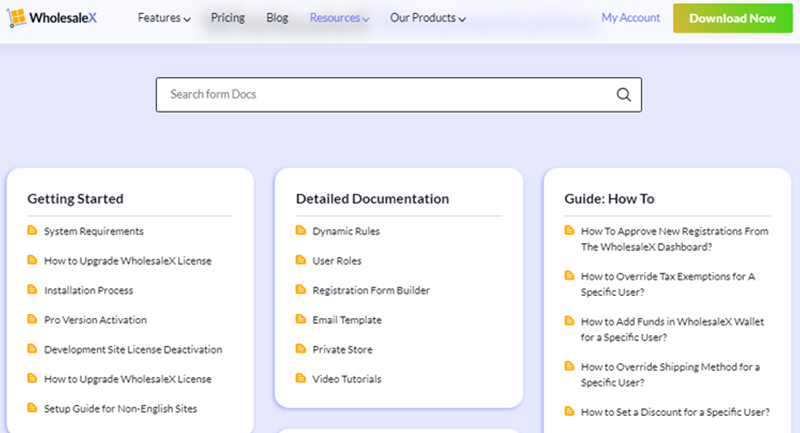Screen dimensions: 800x433
Task: Open guide on adding funds to wallet
Action: (x=672, y=329)
